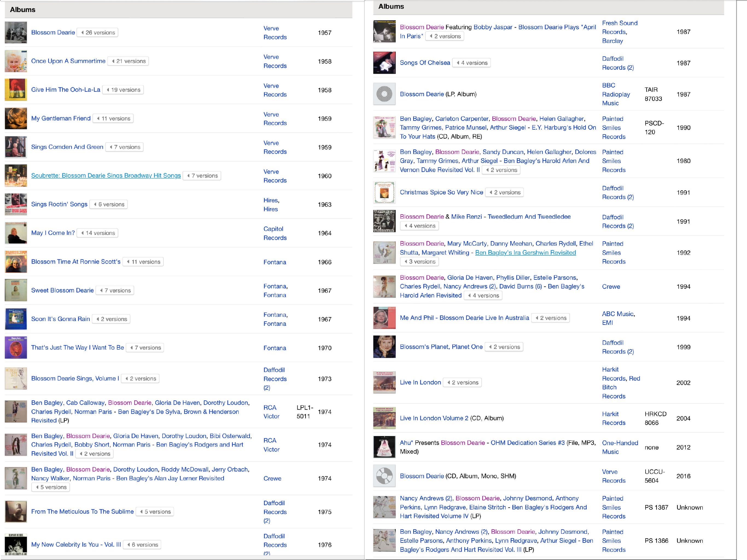The image size is (747, 560).
Task: Expand the 26 versions of Blossom Dearie (1957)
Action: 97,33
